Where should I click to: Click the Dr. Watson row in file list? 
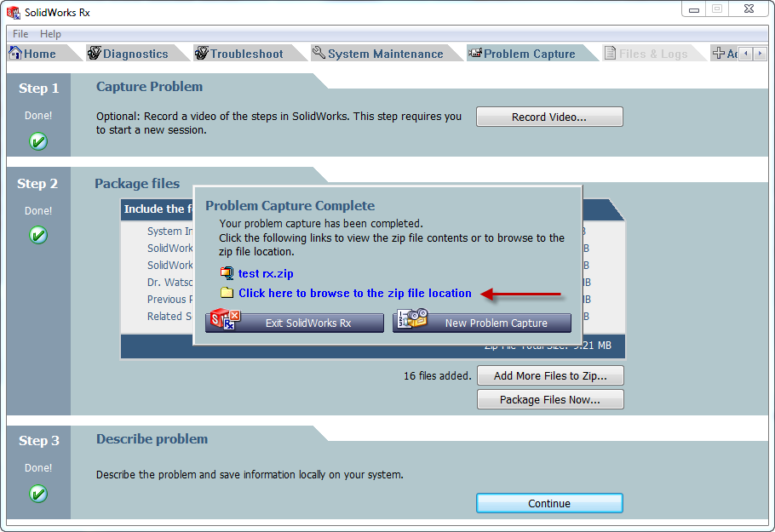pyautogui.click(x=169, y=282)
